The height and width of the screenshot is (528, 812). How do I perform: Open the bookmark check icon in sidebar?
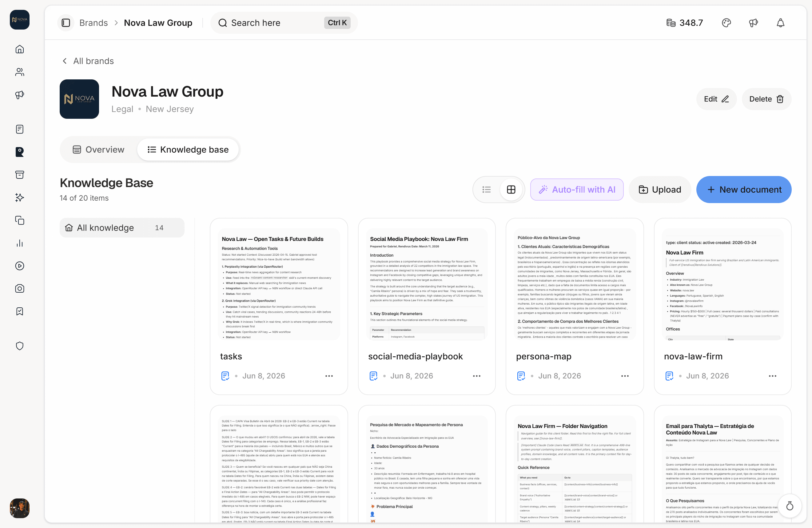point(19,311)
